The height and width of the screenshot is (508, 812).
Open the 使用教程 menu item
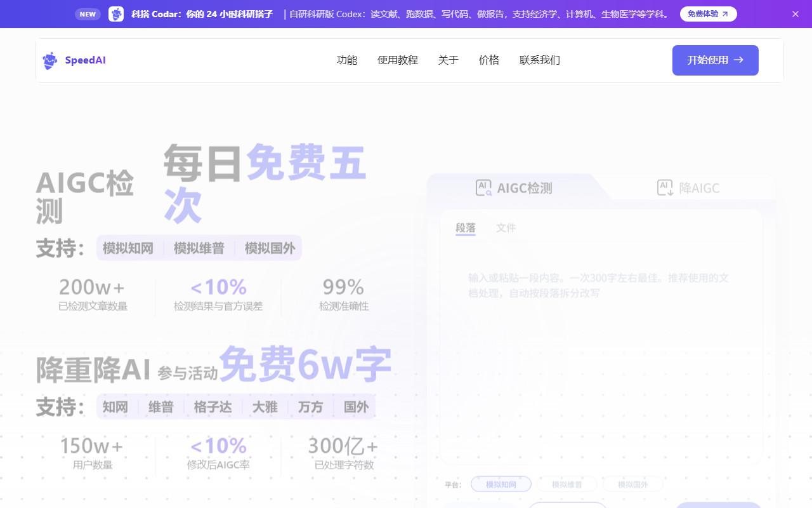(398, 60)
